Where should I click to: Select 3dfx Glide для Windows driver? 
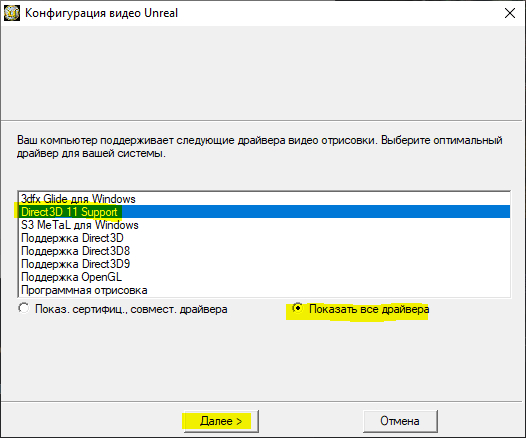[264, 199]
